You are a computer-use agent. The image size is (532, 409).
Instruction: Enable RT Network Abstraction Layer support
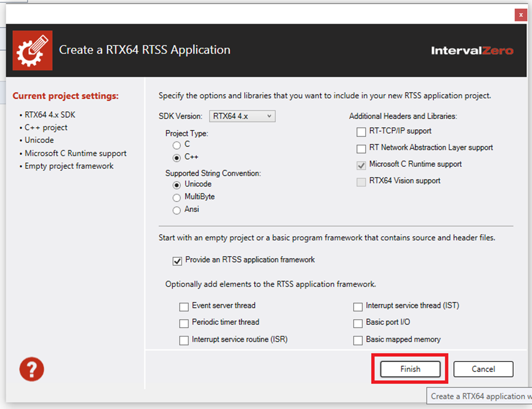tap(361, 149)
